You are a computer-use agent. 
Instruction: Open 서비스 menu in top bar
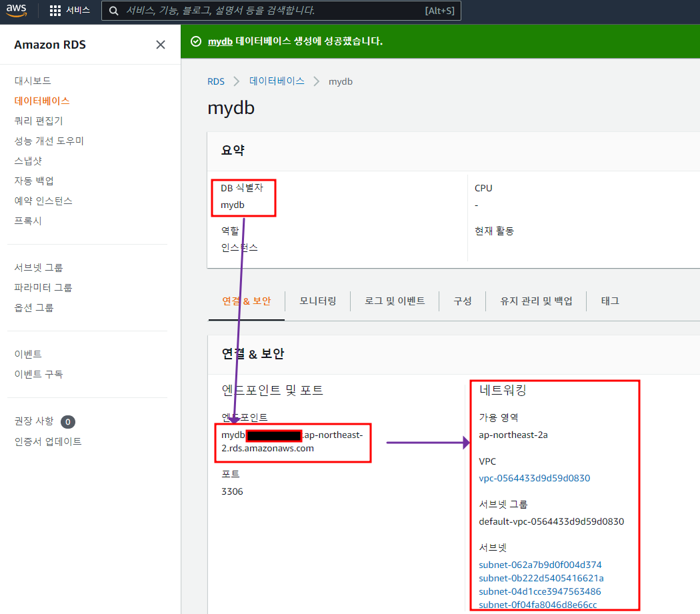pos(78,10)
